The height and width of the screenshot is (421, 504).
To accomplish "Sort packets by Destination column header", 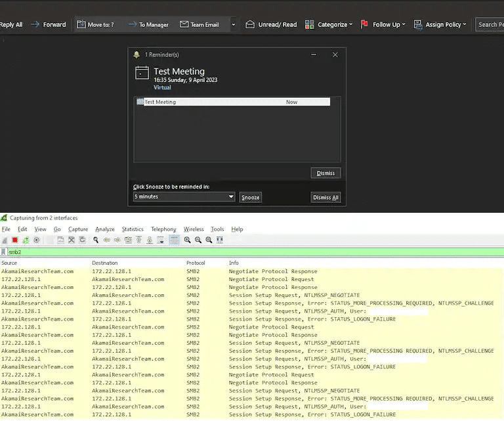I will 105,263.
